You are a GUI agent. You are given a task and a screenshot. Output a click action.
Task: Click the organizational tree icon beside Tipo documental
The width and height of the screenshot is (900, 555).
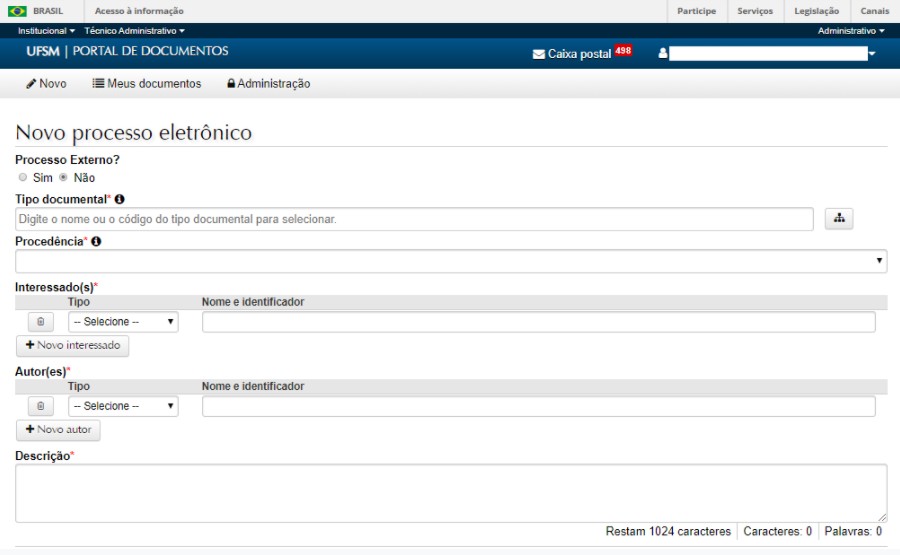838,219
